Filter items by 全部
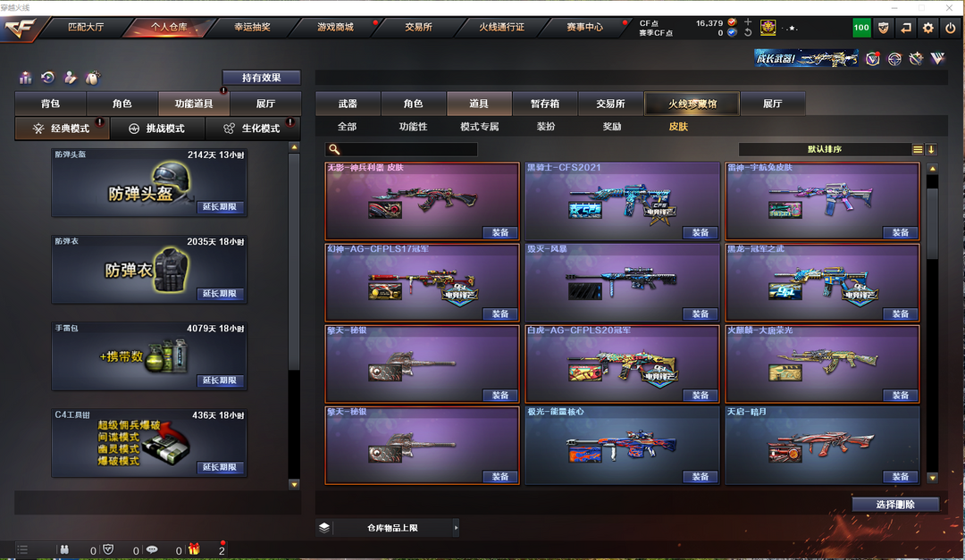The height and width of the screenshot is (560, 965). 347,126
